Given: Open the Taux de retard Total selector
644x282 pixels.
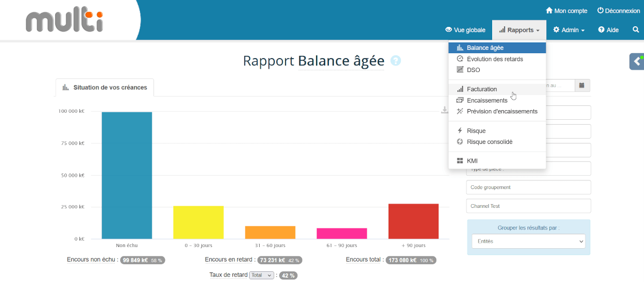Looking at the screenshot, I should [261, 275].
